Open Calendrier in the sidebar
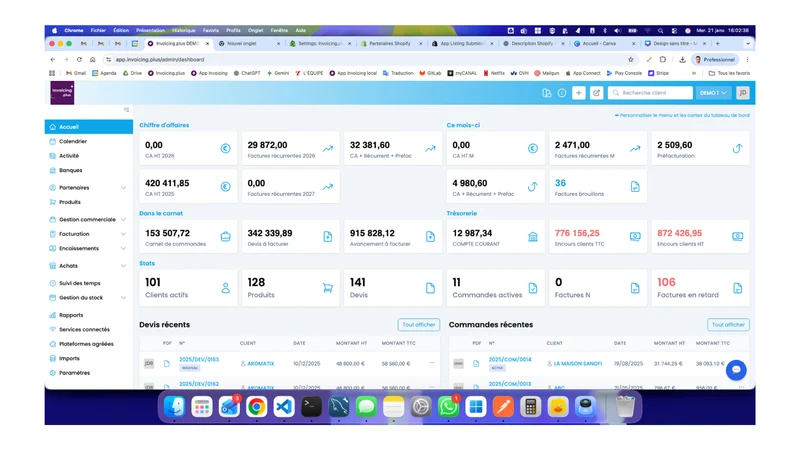This screenshot has width=800, height=450. 72,141
